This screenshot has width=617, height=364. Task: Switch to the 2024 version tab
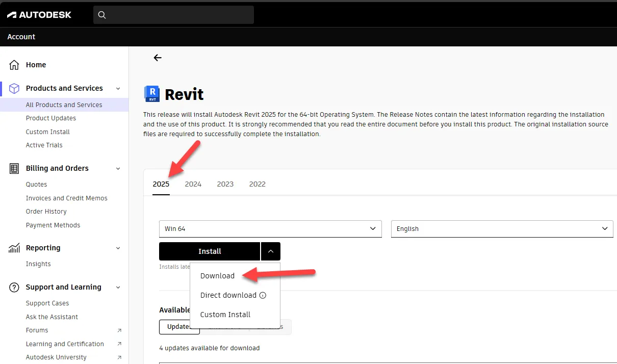193,184
